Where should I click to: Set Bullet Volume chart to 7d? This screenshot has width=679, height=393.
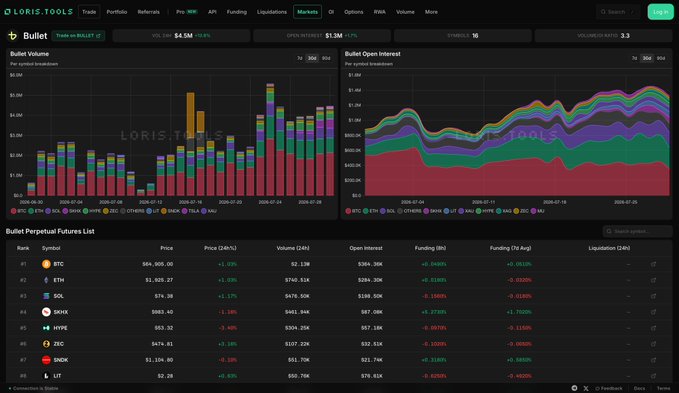pyautogui.click(x=300, y=58)
